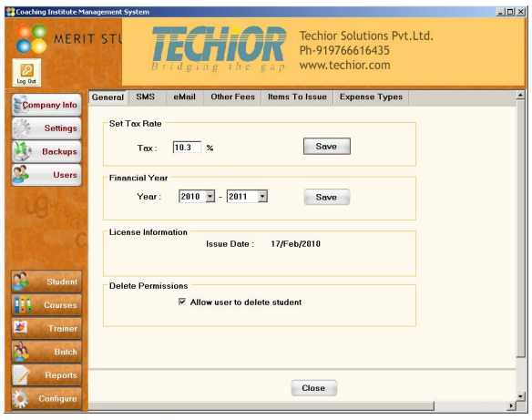This screenshot has width=532, height=420.
Task: Save the financial year setting
Action: 327,197
